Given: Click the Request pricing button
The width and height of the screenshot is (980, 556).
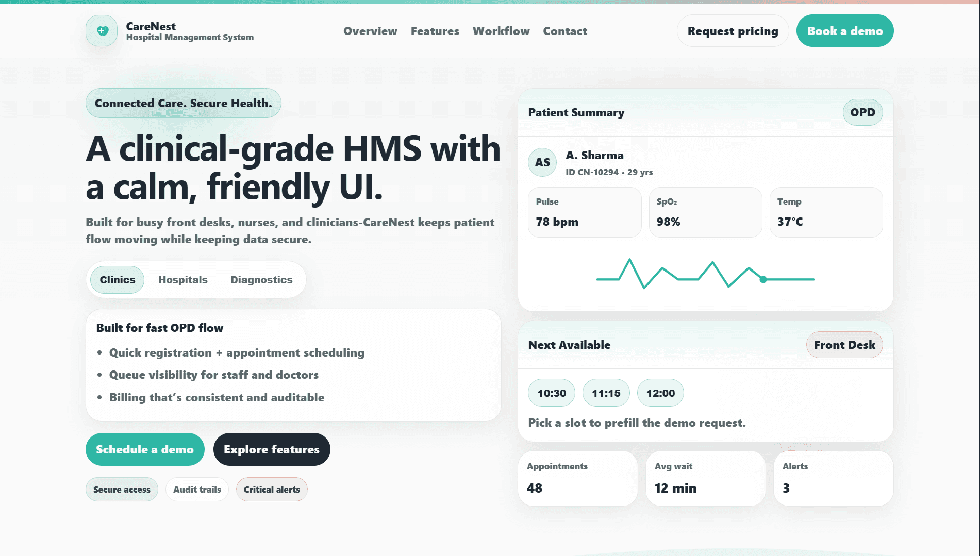Looking at the screenshot, I should tap(733, 31).
